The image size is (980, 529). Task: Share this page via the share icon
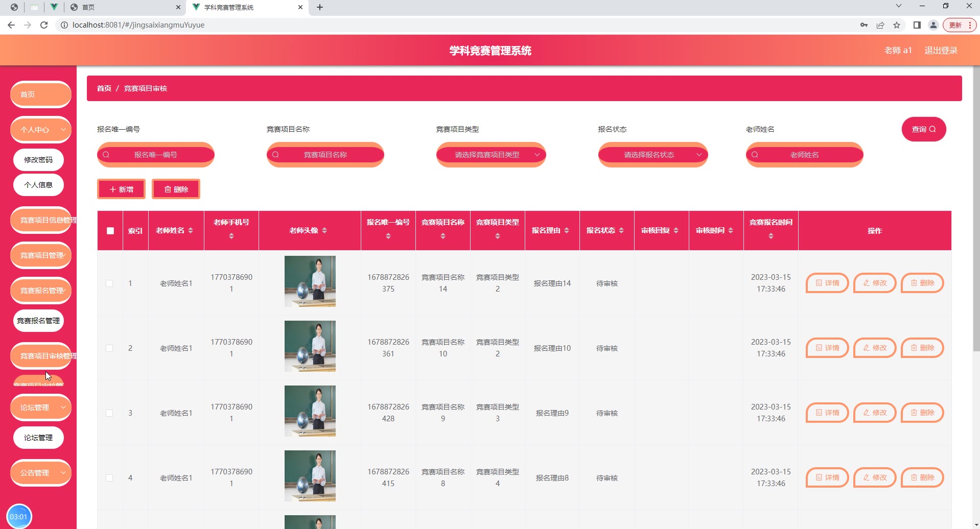click(880, 25)
